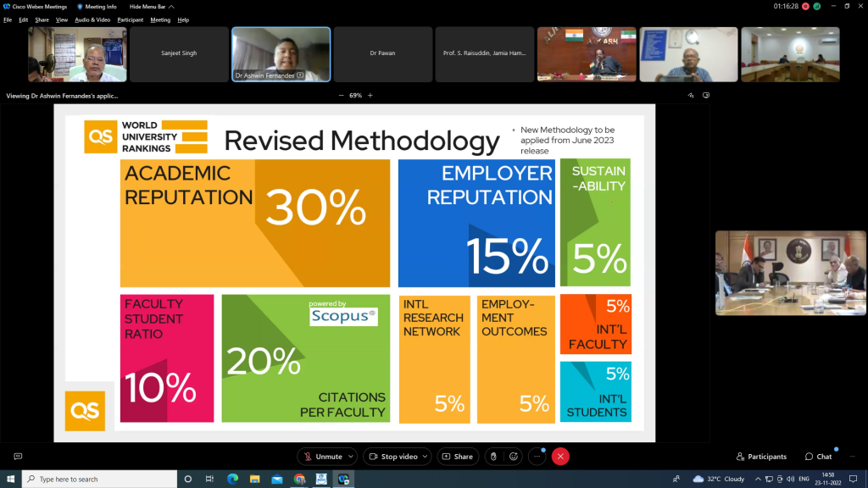
Task: Zoom in shared content with plus
Action: (x=370, y=95)
